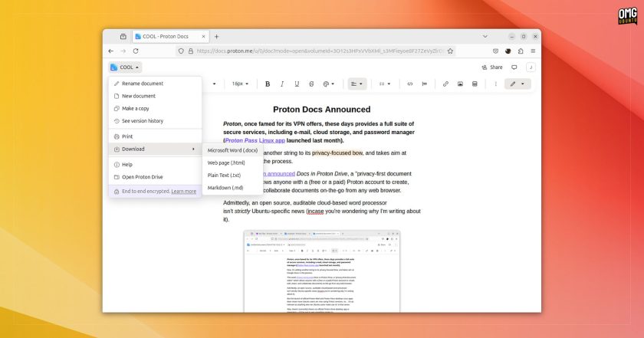Open the browser extensions puzzle icon

(x=521, y=51)
